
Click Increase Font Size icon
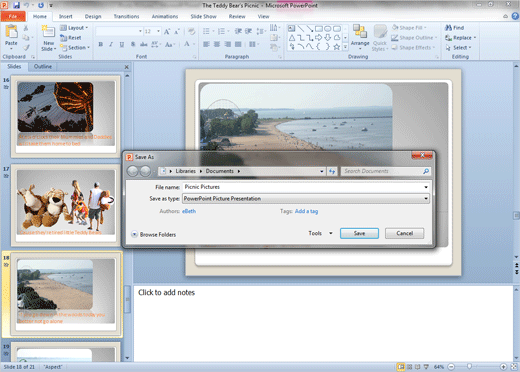pyautogui.click(x=167, y=32)
